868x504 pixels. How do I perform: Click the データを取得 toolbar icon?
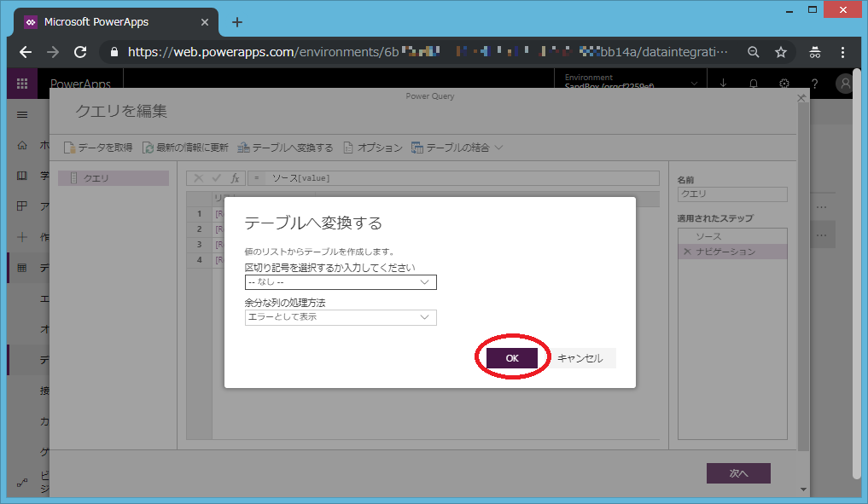pos(70,148)
